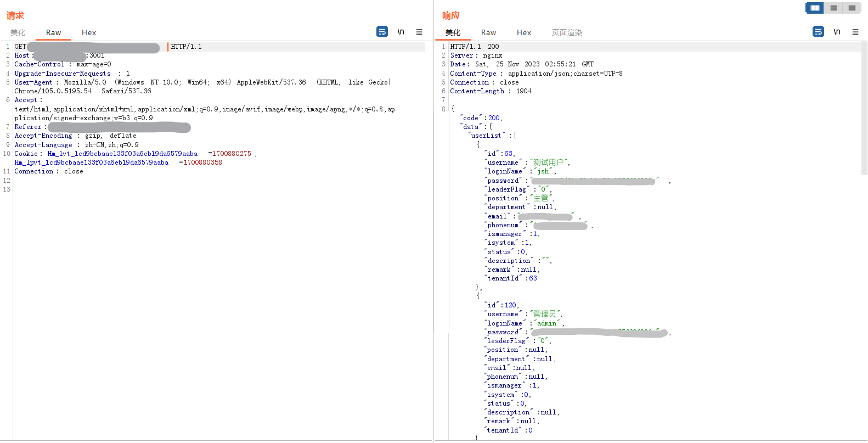The image size is (868, 443).
Task: Click the Content-Type response header
Action: (536, 74)
